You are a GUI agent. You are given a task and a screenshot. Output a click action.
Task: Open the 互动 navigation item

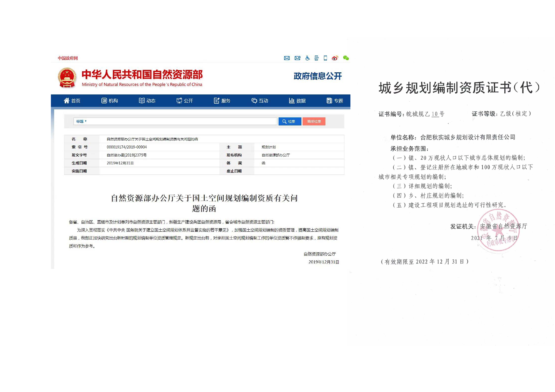260,101
